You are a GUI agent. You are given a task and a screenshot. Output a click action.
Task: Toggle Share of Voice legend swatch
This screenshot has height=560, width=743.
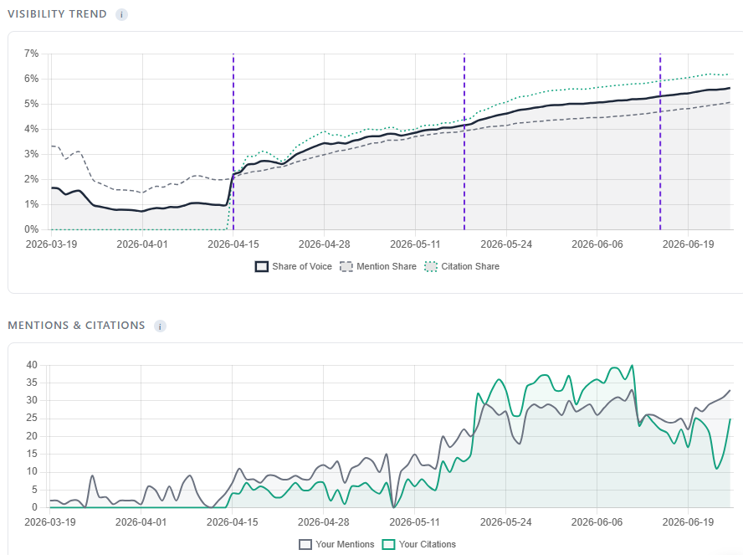point(262,266)
